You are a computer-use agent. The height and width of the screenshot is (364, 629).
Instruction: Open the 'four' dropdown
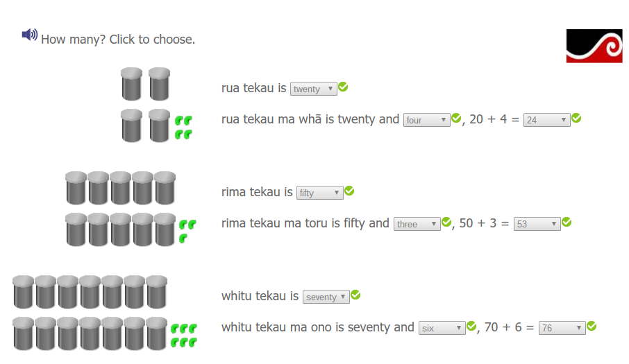tap(426, 120)
